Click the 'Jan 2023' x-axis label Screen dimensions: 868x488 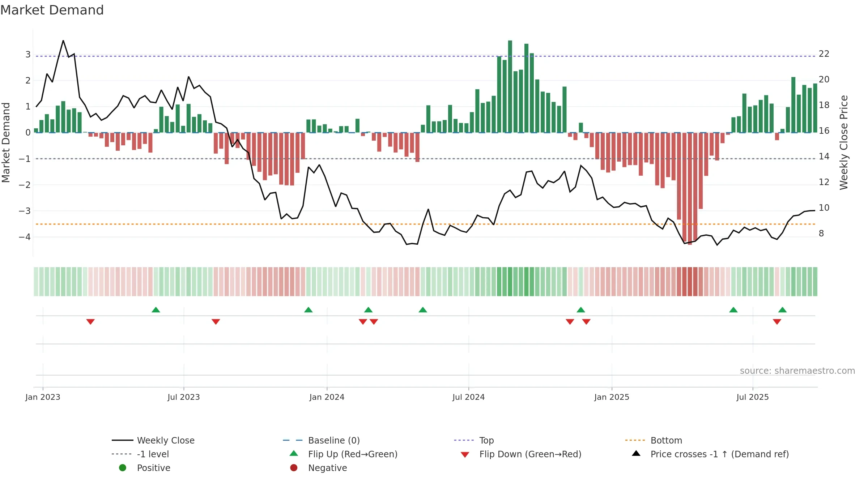click(x=43, y=397)
